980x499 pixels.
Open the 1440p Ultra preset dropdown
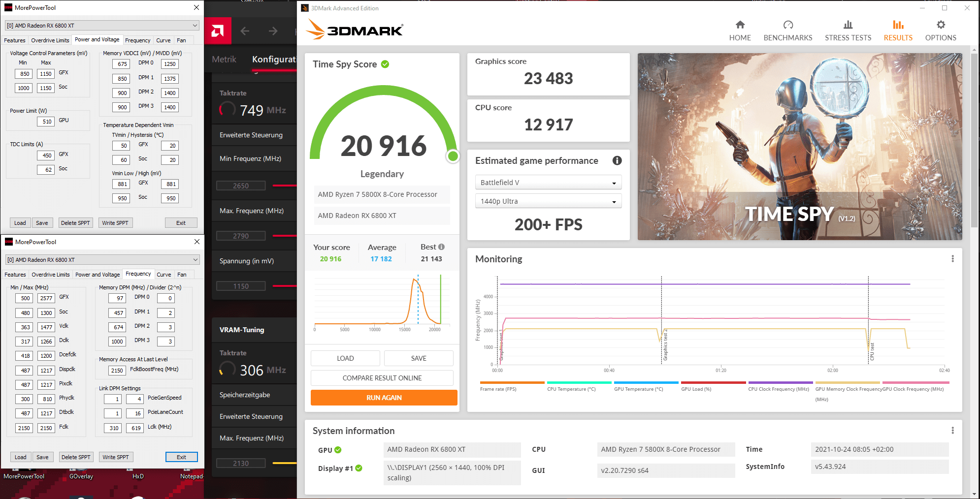[548, 201]
